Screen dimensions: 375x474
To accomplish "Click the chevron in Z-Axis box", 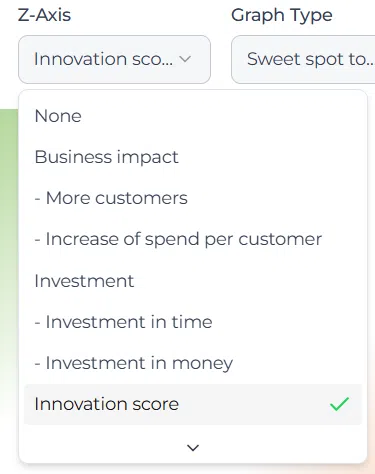I will point(185,59).
